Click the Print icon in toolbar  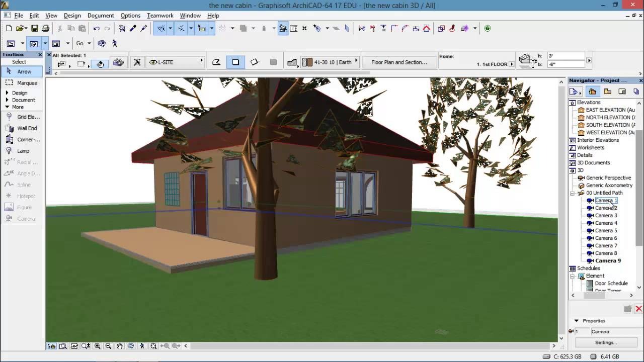coord(45,29)
